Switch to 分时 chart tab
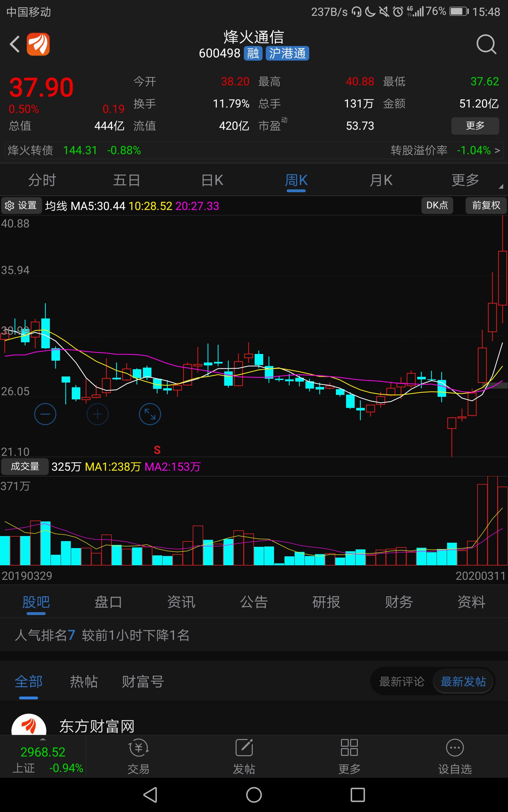The image size is (508, 812). (x=42, y=180)
